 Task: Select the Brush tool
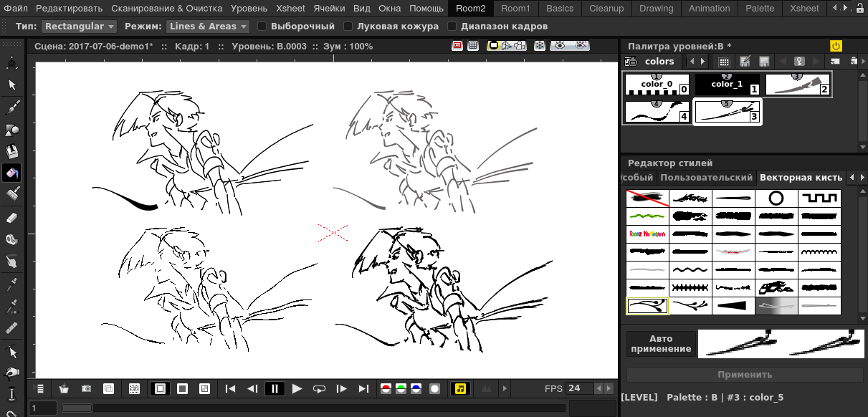tap(11, 107)
